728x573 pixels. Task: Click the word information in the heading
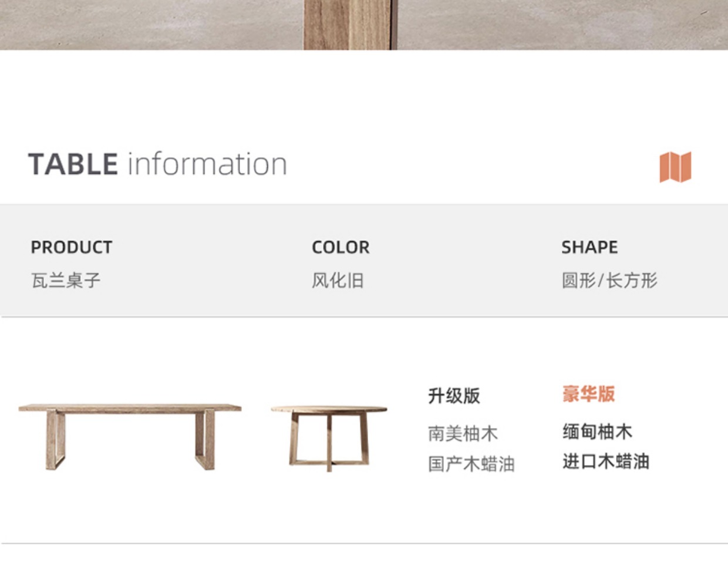207,164
